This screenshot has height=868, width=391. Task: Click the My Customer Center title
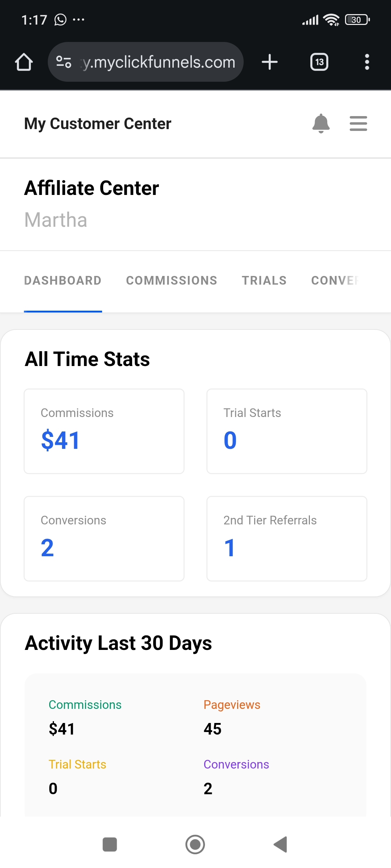click(98, 124)
